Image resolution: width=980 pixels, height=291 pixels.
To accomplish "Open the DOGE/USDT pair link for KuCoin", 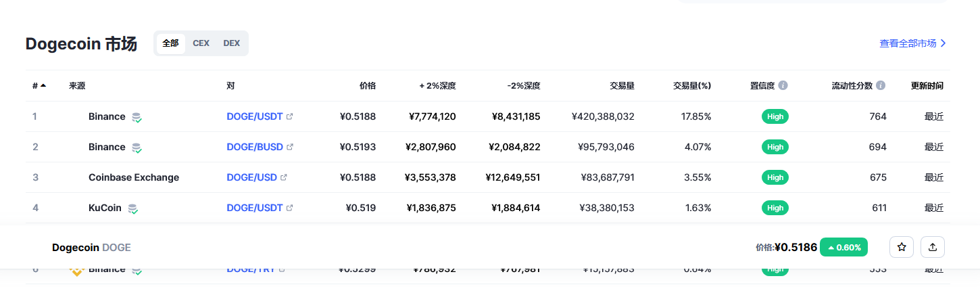I will [x=254, y=208].
